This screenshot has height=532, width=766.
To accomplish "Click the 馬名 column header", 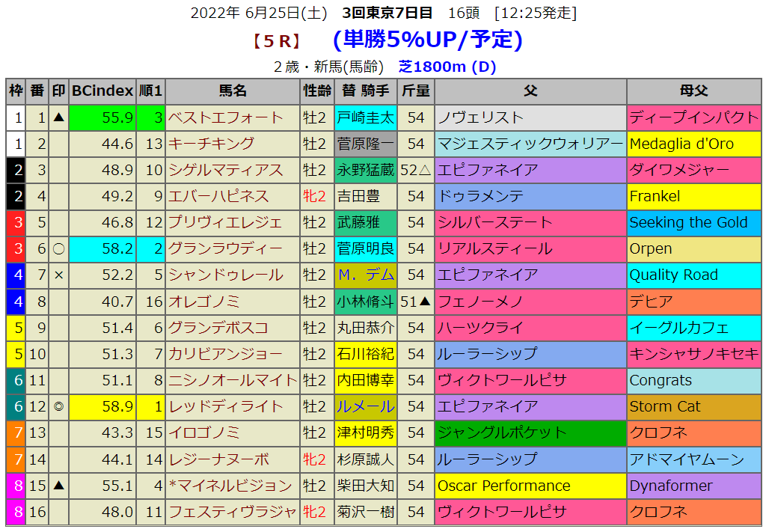I will 233,91.
